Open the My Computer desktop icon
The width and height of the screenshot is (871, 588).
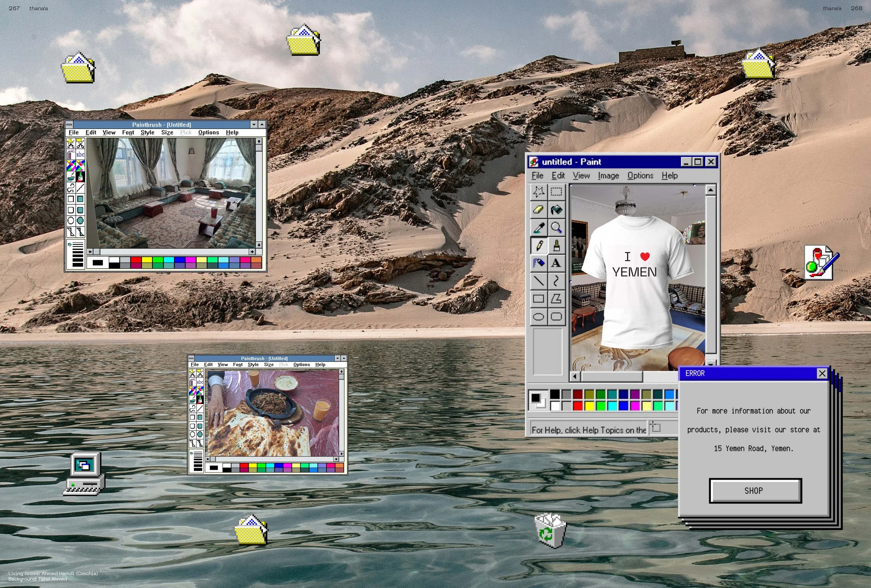pyautogui.click(x=85, y=474)
